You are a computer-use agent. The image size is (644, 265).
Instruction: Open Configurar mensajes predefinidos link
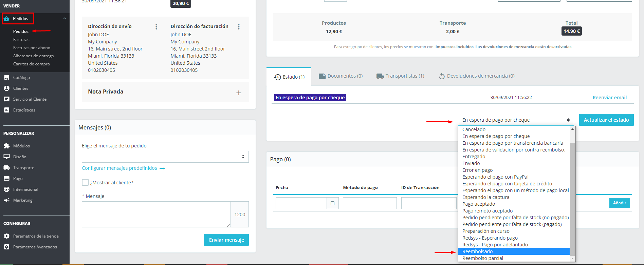(x=123, y=168)
